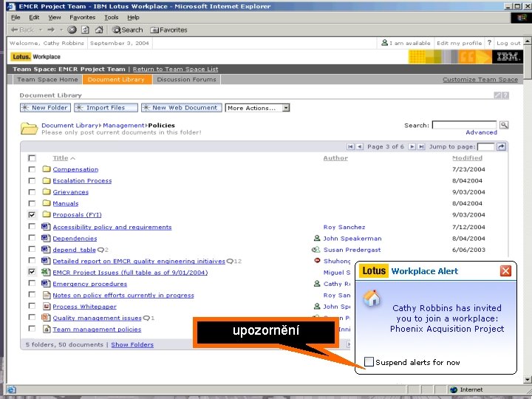Click the Log out link
The image size is (532, 399).
click(508, 43)
